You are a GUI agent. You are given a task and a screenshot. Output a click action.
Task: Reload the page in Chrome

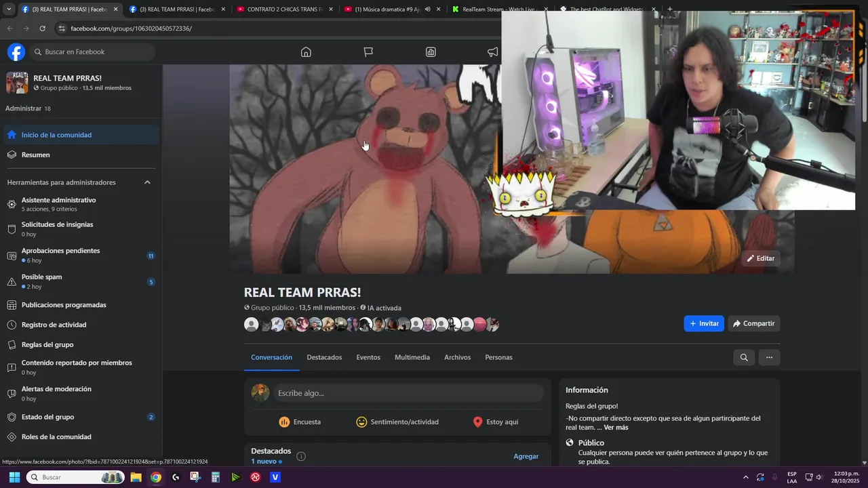[42, 28]
